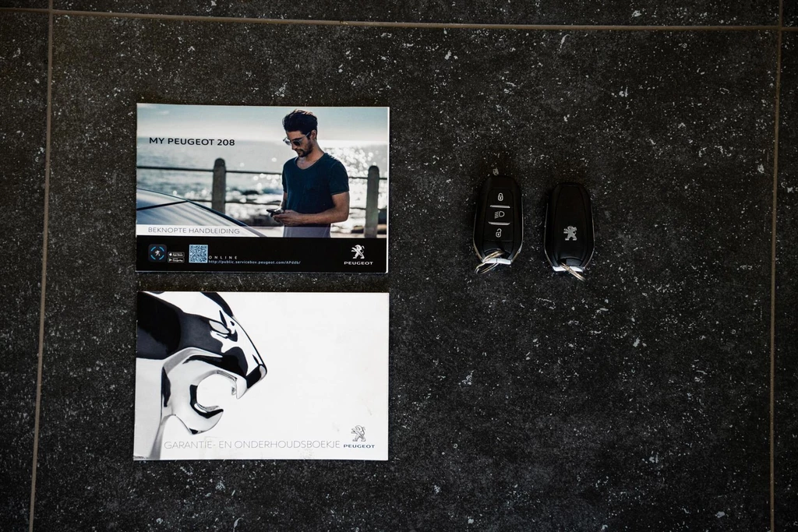
Task: Click the ONLINE label beside QR code
Action: pyautogui.click(x=222, y=256)
